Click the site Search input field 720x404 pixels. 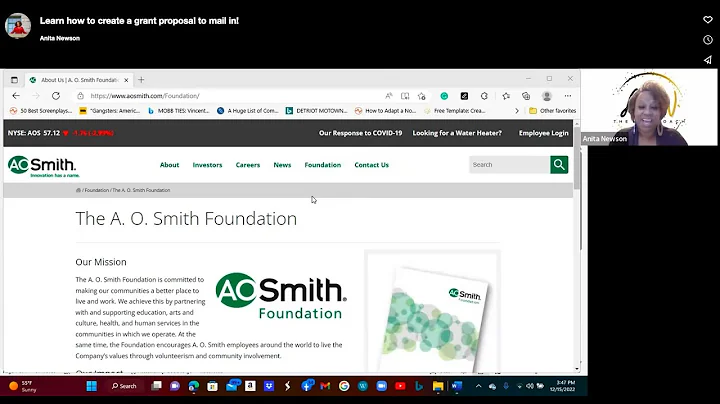coord(509,164)
